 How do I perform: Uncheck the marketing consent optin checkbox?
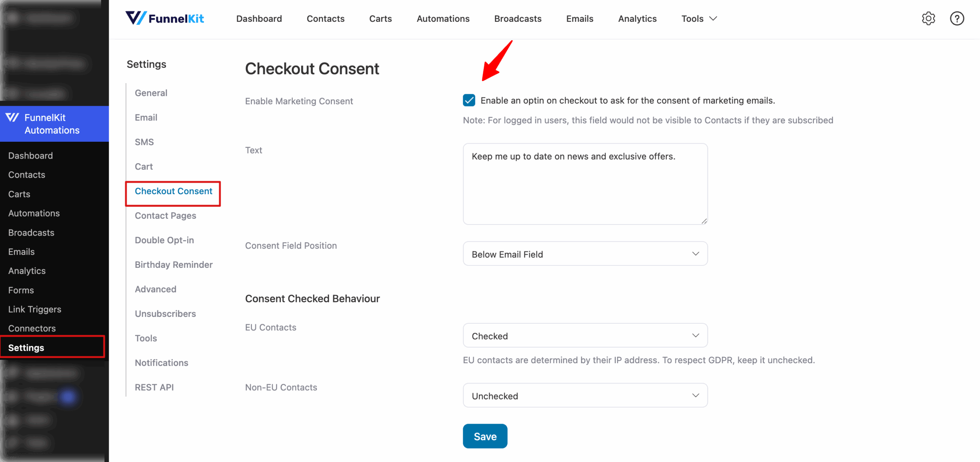tap(469, 100)
